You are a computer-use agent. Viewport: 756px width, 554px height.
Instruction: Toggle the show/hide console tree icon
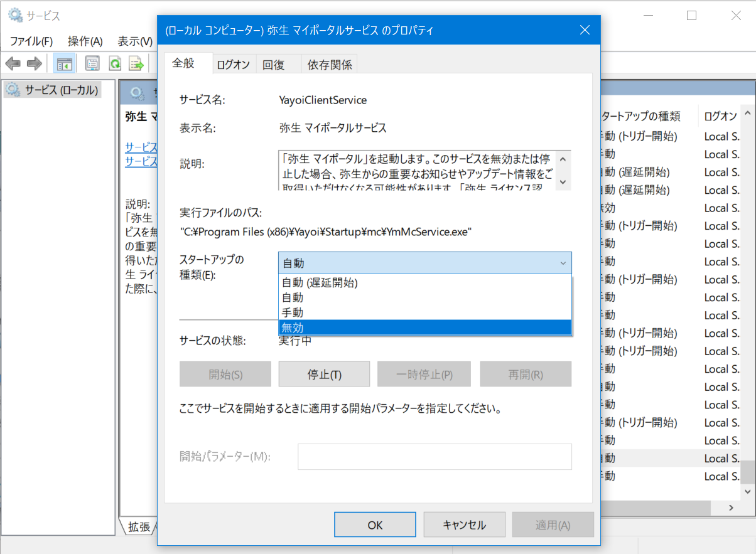pos(64,63)
